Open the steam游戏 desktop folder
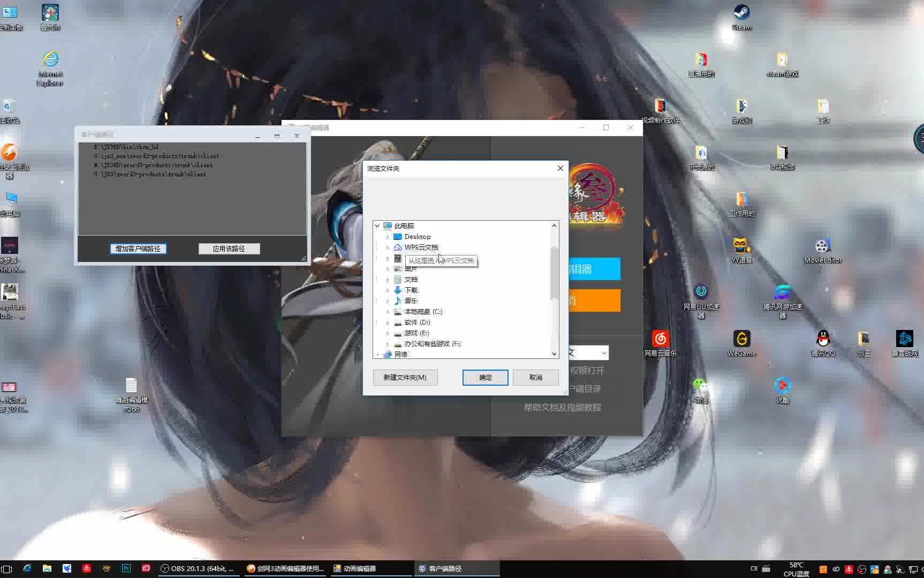 coord(782,64)
